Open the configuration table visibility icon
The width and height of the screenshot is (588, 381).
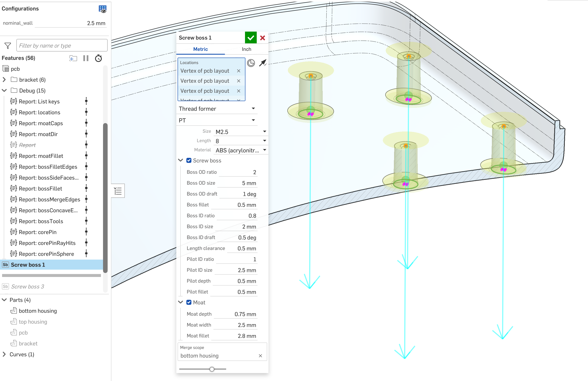pos(102,9)
